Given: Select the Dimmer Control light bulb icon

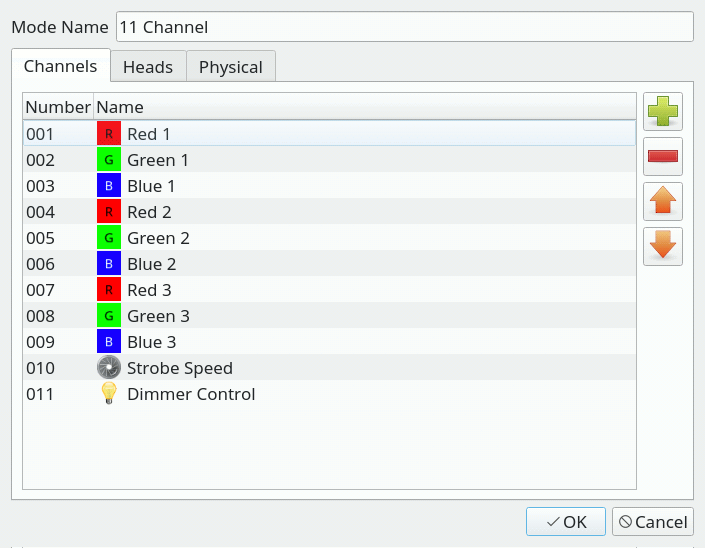Looking at the screenshot, I should (x=109, y=393).
